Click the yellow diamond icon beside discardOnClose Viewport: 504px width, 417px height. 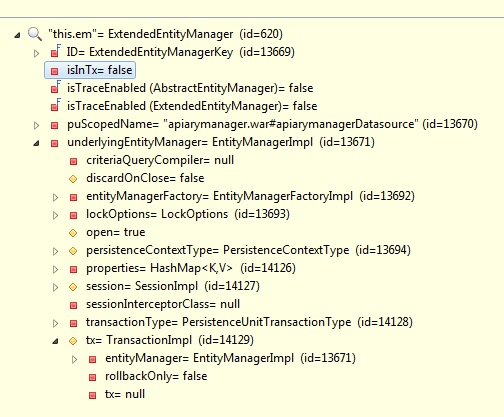73,179
